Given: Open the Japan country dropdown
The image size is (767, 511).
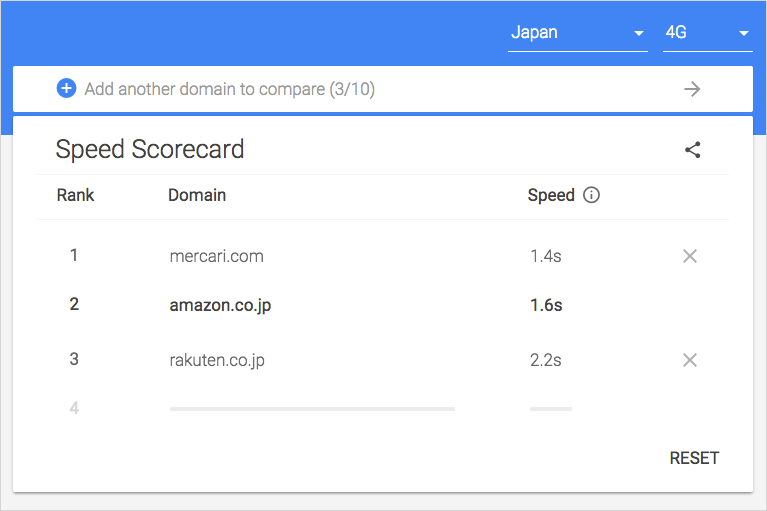Looking at the screenshot, I should (x=578, y=33).
